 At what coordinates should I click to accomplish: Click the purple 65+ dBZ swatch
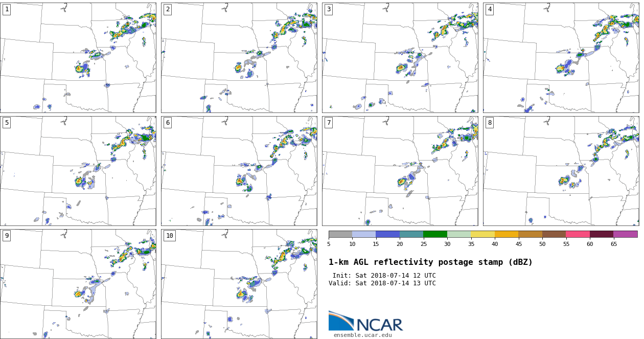click(x=625, y=234)
